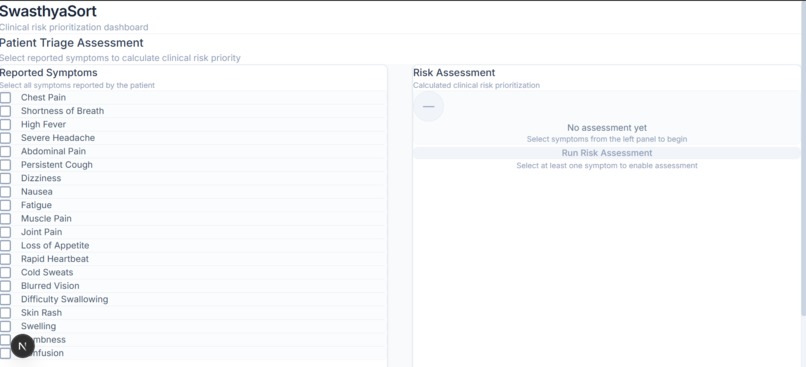Click 'Clinical risk prioritization dashboard' subtitle
Viewport: 806px width, 367px height.
point(74,27)
